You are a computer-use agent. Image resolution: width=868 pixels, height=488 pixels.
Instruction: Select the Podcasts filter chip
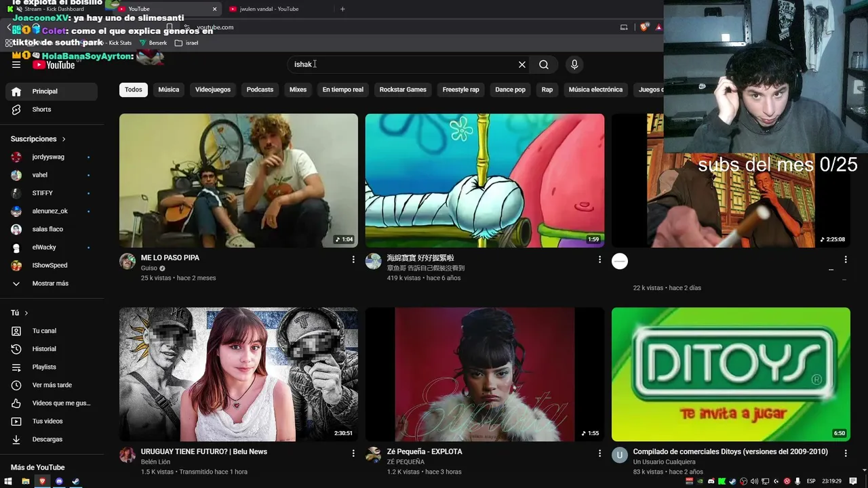click(260, 89)
